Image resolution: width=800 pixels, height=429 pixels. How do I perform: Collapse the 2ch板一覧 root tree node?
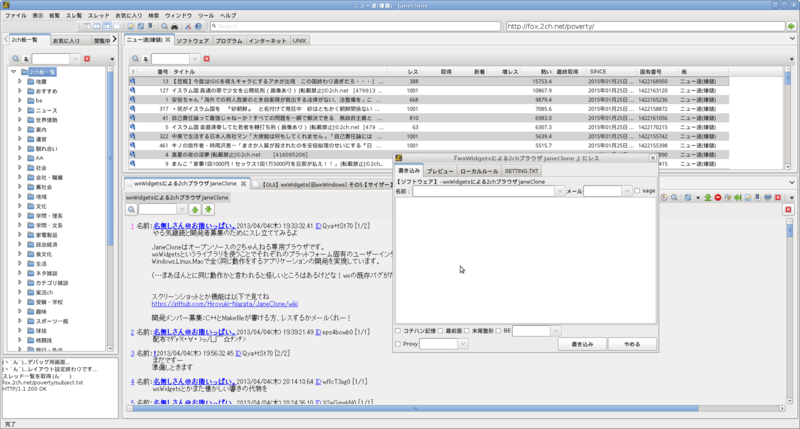click(14, 72)
